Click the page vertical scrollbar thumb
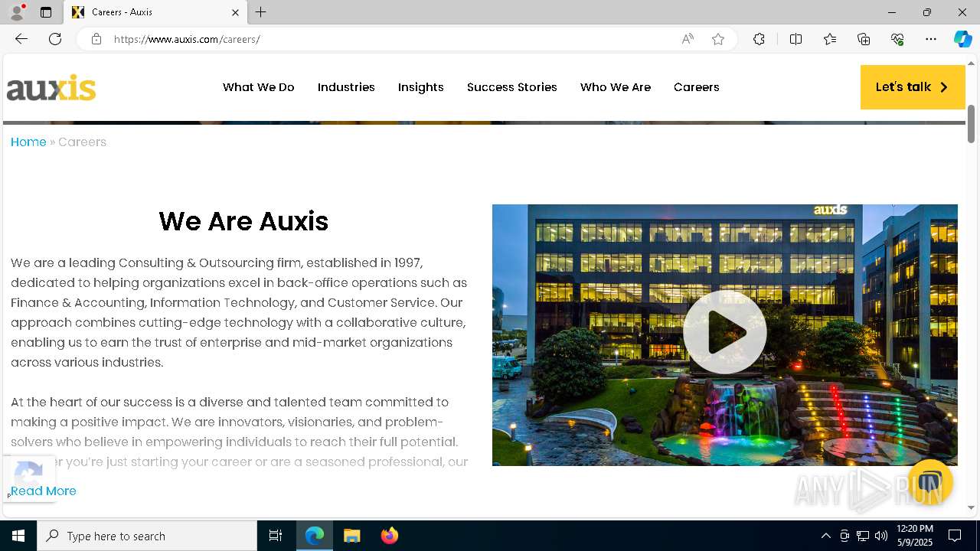Image resolution: width=980 pixels, height=551 pixels. tap(972, 124)
